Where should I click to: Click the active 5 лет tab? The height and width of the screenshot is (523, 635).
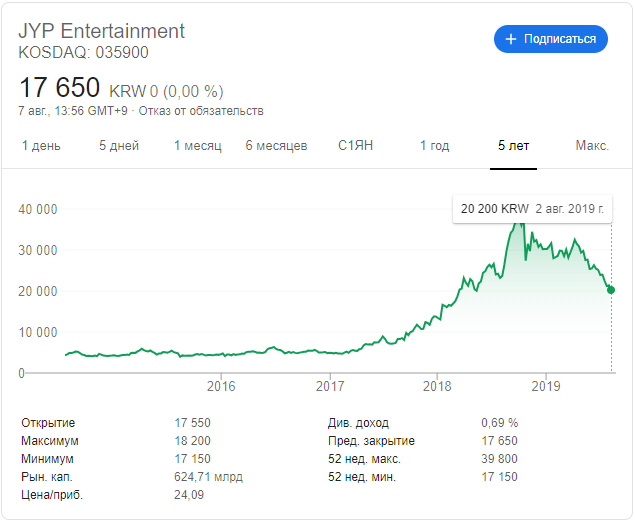(x=513, y=146)
